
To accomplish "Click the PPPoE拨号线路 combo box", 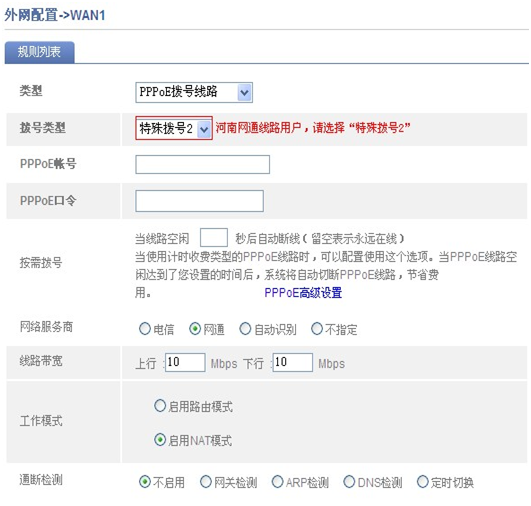I will 194,92.
